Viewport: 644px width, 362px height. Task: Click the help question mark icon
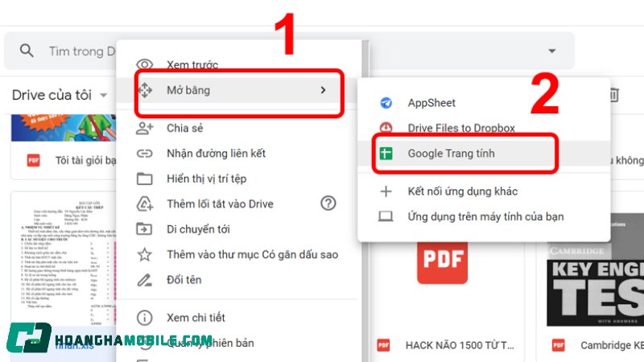pyautogui.click(x=328, y=204)
